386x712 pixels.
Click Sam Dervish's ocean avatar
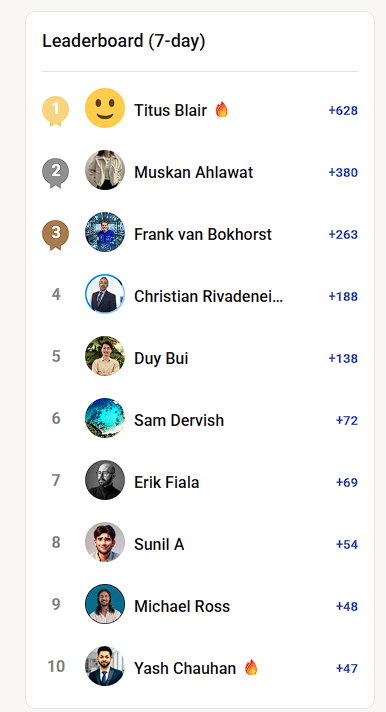click(x=105, y=418)
